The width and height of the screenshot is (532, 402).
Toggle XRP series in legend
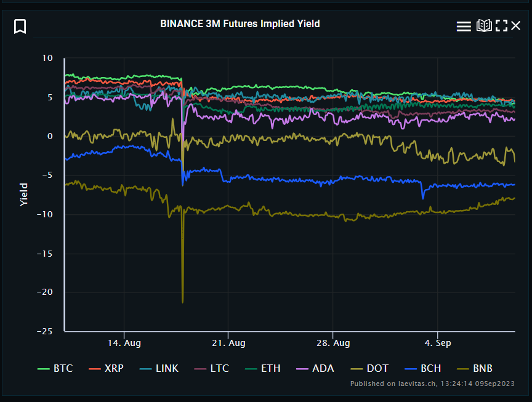(106, 368)
